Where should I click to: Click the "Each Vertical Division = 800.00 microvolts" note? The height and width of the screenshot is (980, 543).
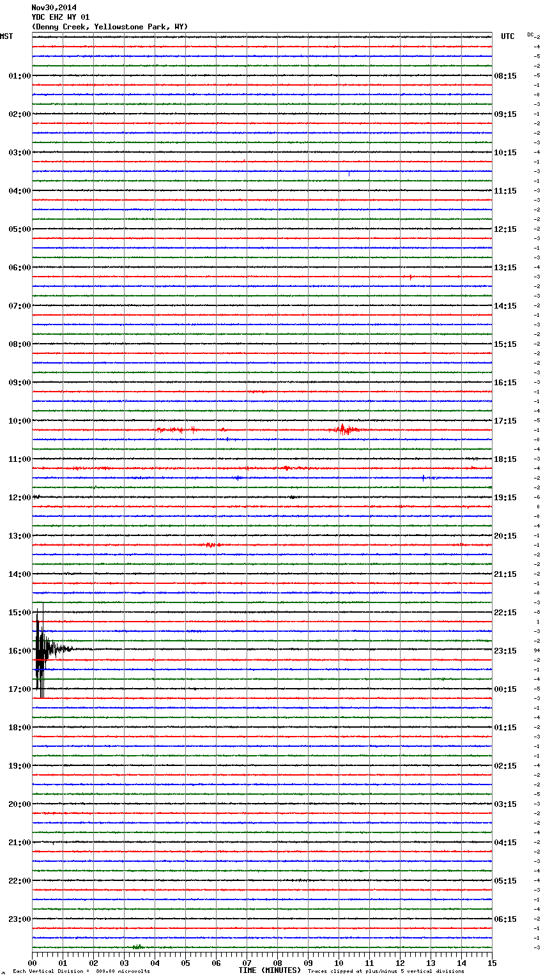coord(81,971)
